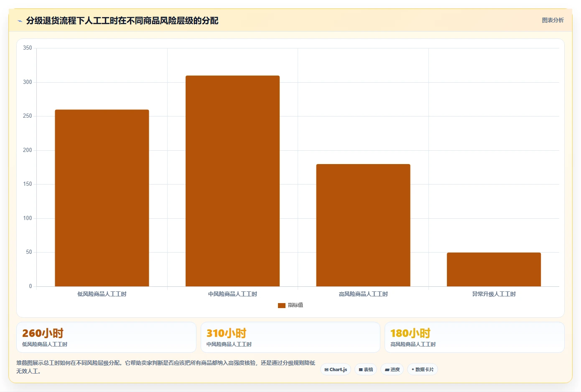Viewport: 581px width, 392px height.
Task: Click the Chart.js tag chip
Action: [x=336, y=369]
